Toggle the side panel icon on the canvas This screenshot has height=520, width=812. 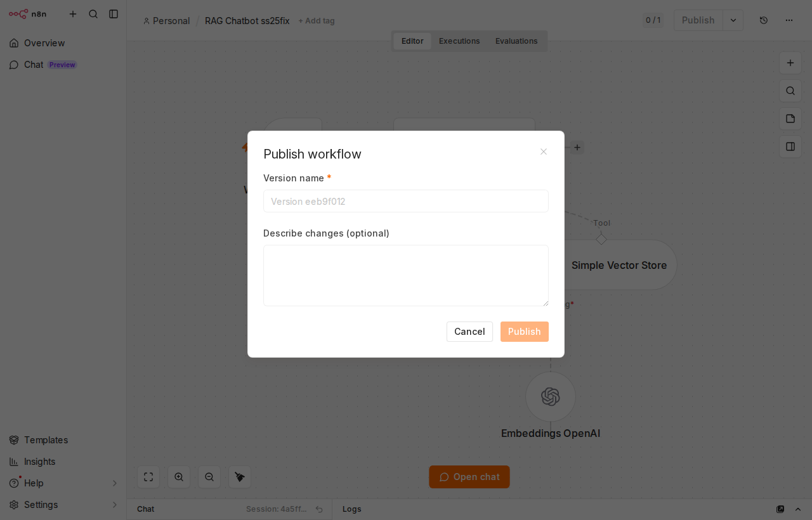point(790,146)
